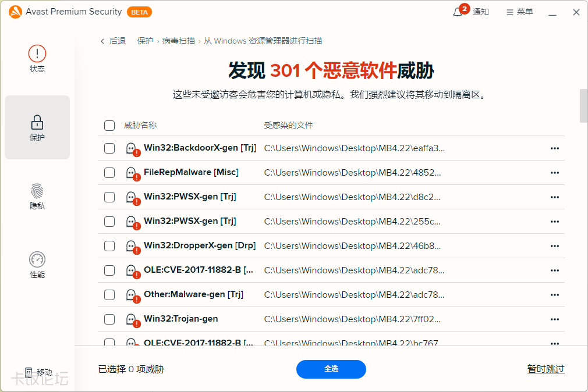The width and height of the screenshot is (588, 392).
Task: Select the checkbox next to Win32:Trojan-gen
Action: (109, 319)
